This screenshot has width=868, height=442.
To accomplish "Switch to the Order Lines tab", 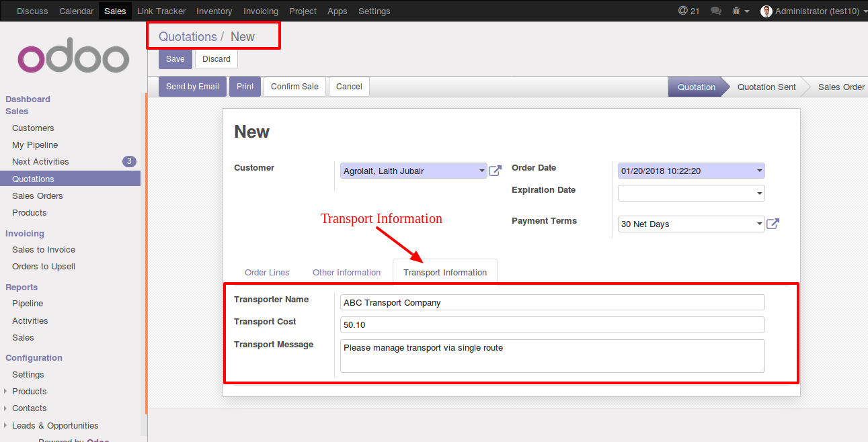I will pyautogui.click(x=267, y=272).
